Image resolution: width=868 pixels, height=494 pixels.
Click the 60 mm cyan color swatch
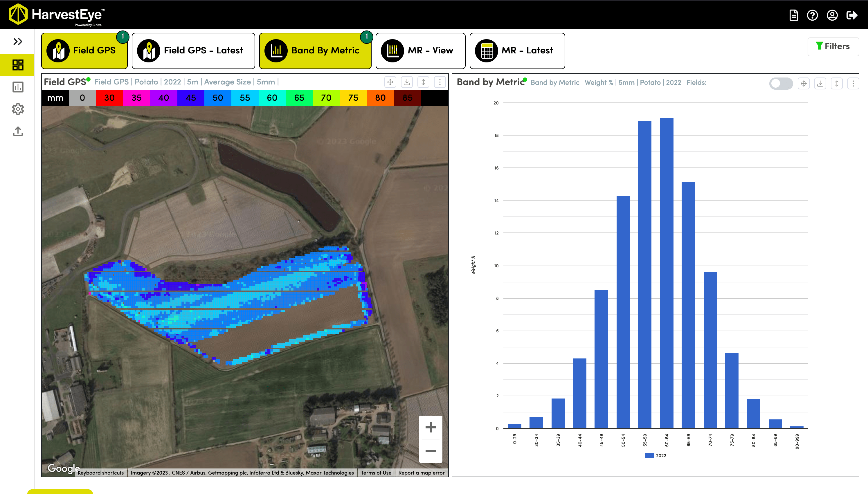272,98
